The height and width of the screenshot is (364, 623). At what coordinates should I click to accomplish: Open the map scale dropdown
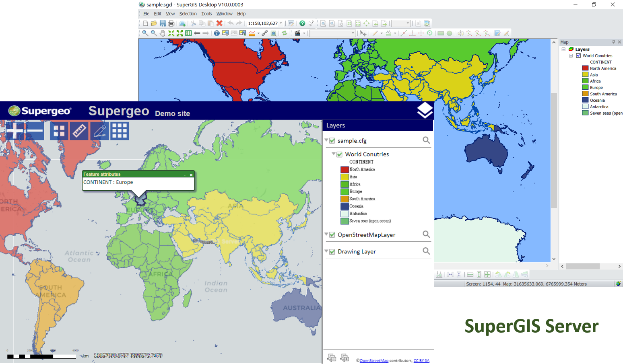click(x=281, y=23)
